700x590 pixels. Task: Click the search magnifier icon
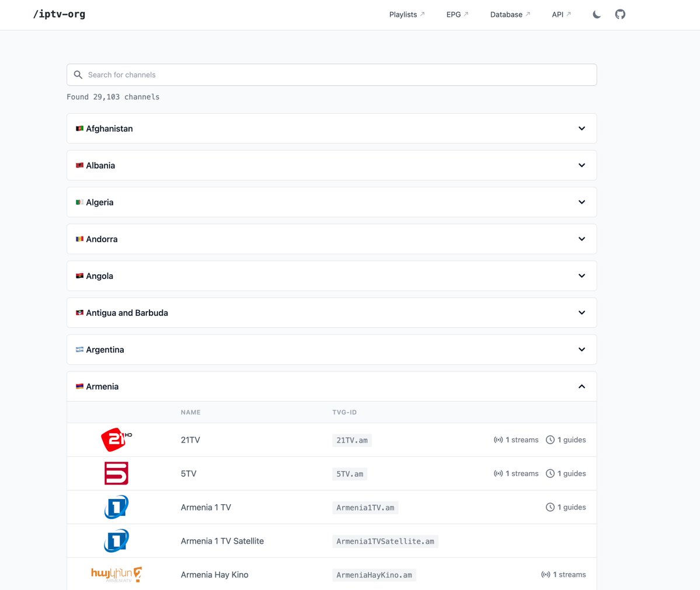(78, 75)
